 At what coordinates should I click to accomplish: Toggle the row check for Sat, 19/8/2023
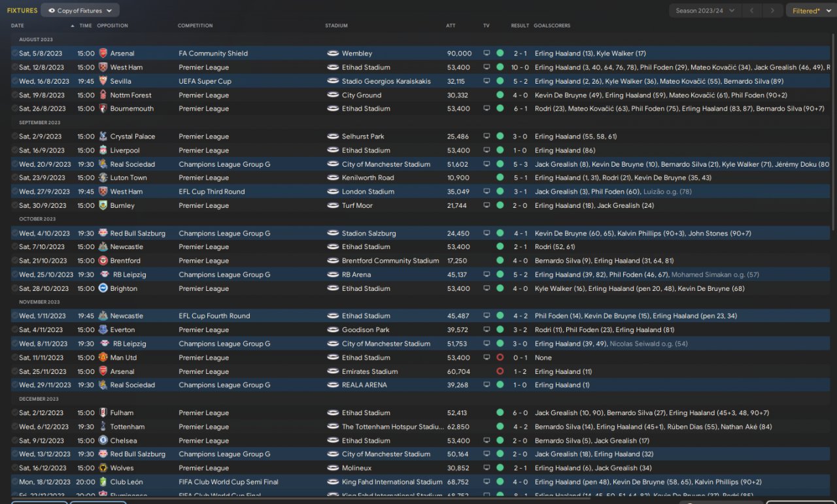(x=15, y=95)
